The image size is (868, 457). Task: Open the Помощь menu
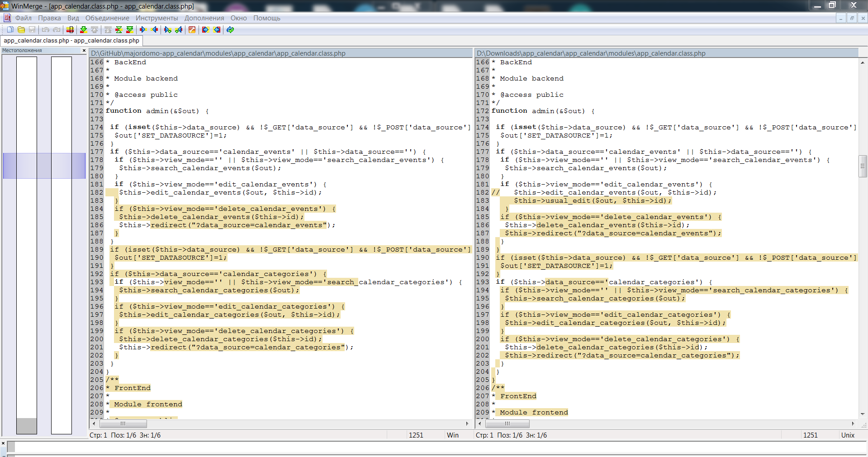pyautogui.click(x=266, y=18)
